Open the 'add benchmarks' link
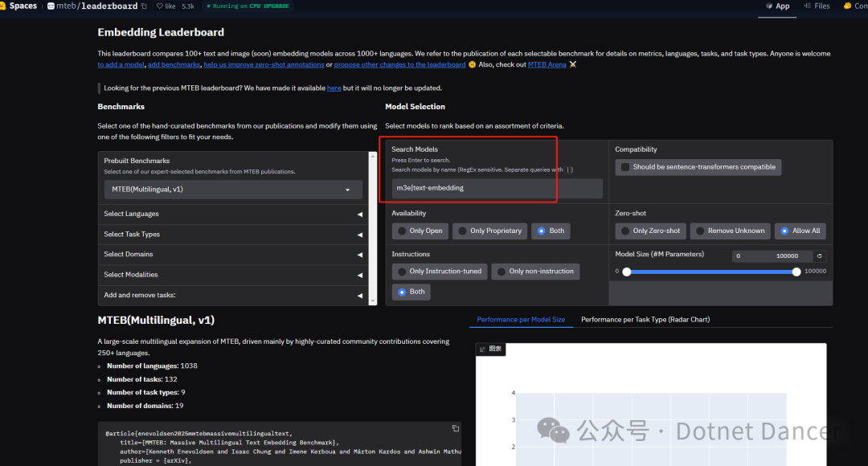 [174, 65]
